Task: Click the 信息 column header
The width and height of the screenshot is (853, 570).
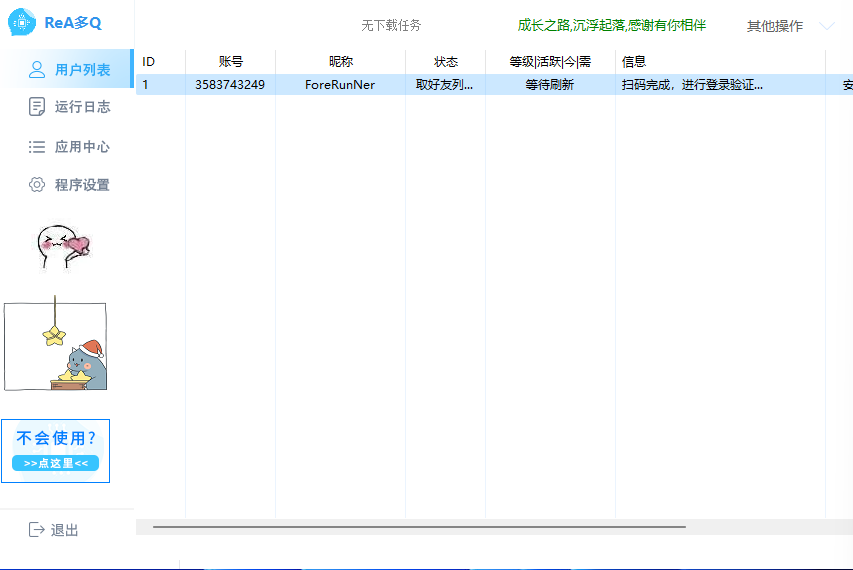Action: pos(634,62)
